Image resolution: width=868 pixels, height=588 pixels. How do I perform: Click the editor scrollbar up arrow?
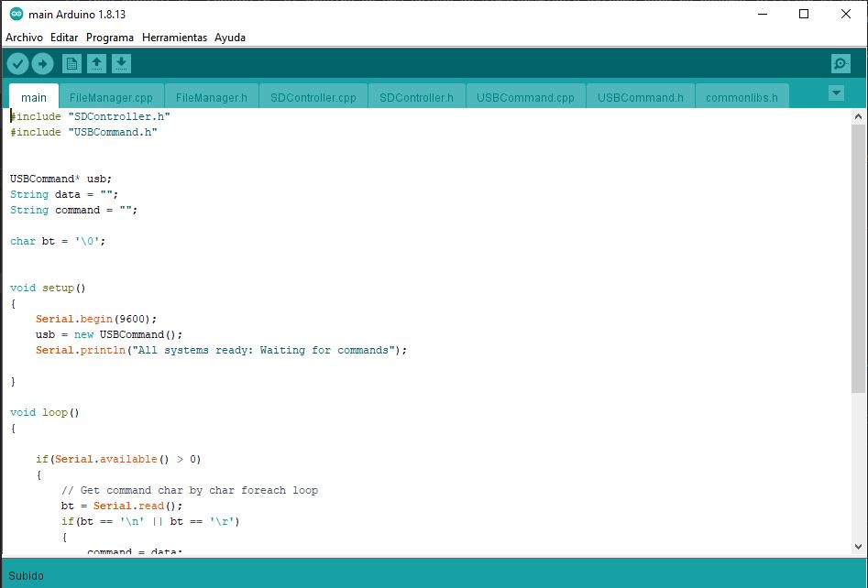click(x=858, y=116)
